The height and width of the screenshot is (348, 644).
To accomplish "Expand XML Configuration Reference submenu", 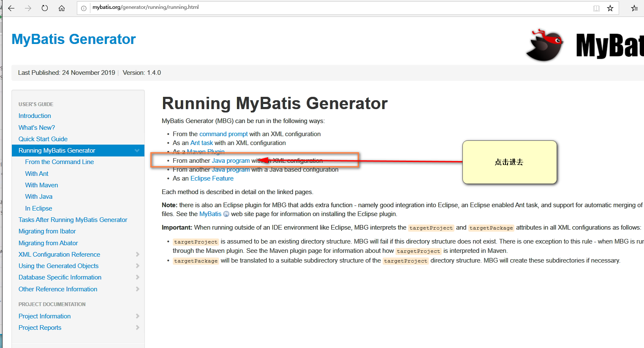I will coord(137,254).
